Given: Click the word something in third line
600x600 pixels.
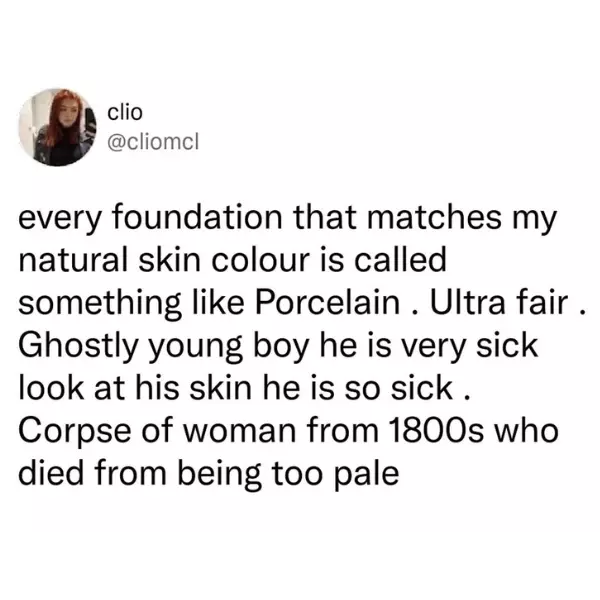Looking at the screenshot, I should click(x=100, y=303).
